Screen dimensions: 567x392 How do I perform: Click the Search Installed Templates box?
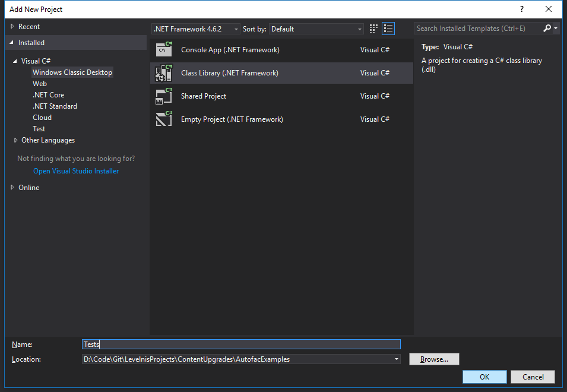coord(478,28)
